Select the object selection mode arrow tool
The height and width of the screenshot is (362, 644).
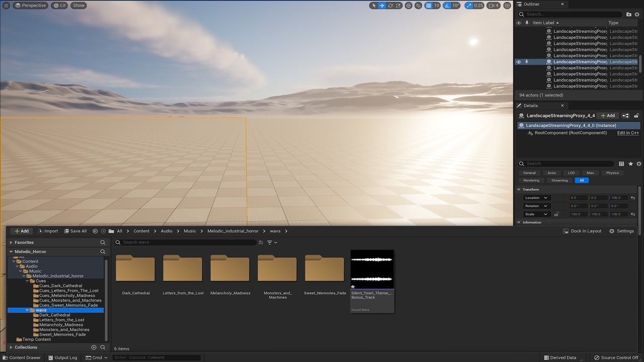(x=374, y=6)
